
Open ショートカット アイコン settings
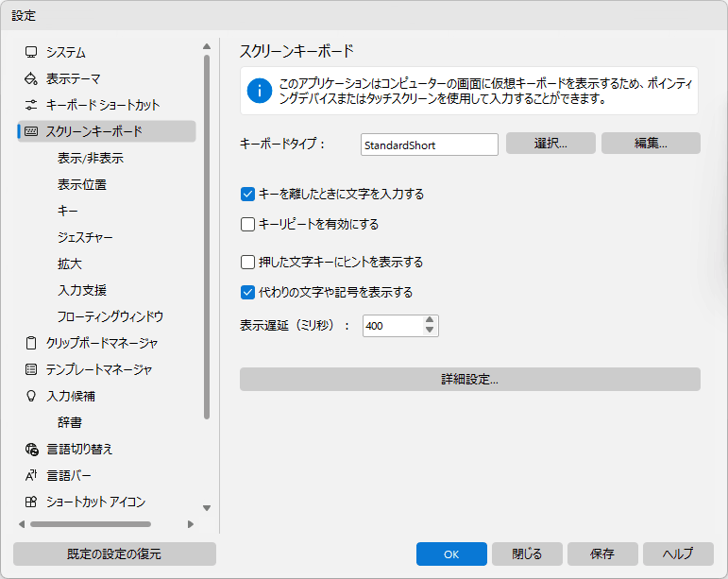[95, 502]
